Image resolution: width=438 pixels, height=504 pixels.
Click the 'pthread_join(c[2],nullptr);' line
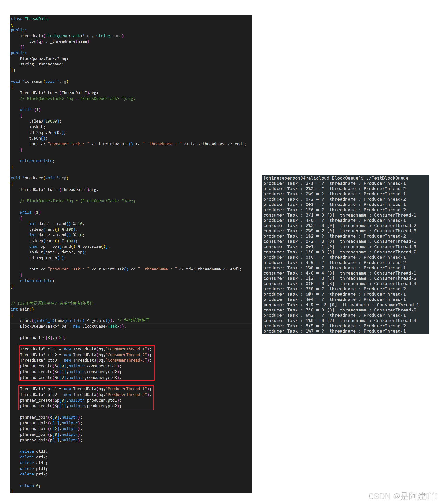(51, 429)
